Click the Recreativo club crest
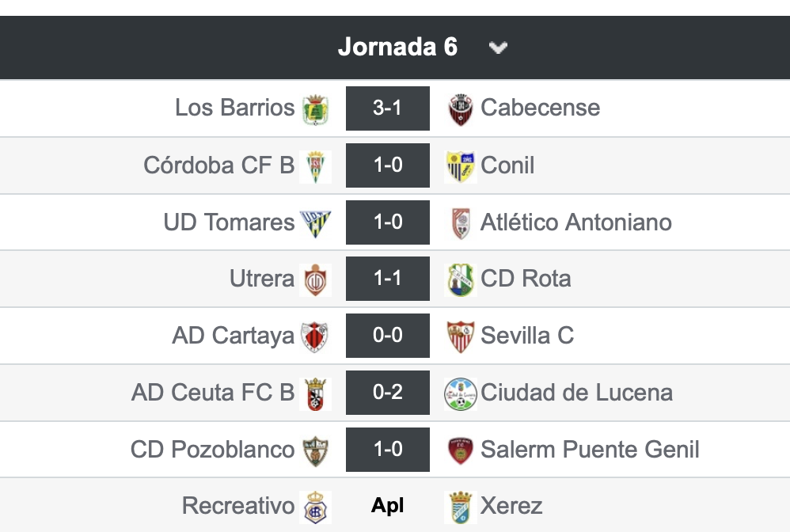The image size is (790, 532). [x=315, y=507]
